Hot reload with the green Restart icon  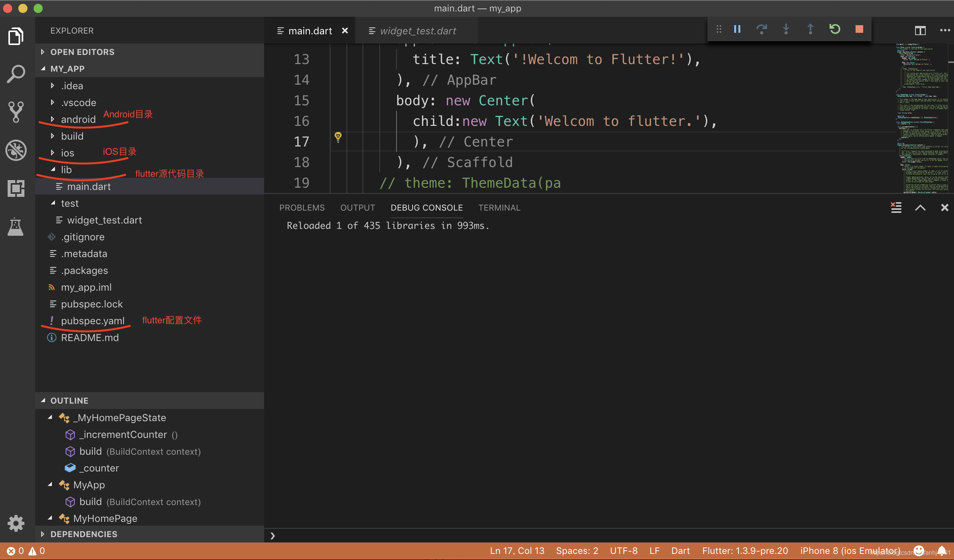(x=835, y=29)
